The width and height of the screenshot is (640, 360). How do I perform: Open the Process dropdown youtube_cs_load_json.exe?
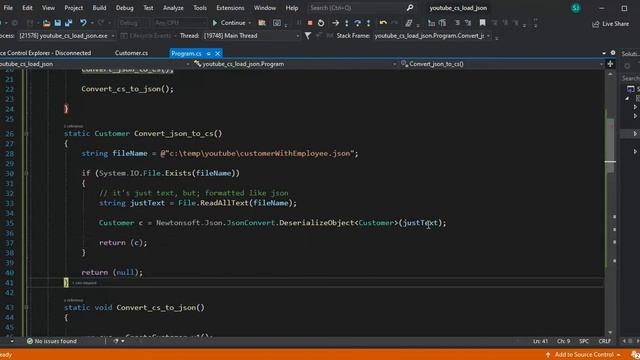tap(67, 36)
